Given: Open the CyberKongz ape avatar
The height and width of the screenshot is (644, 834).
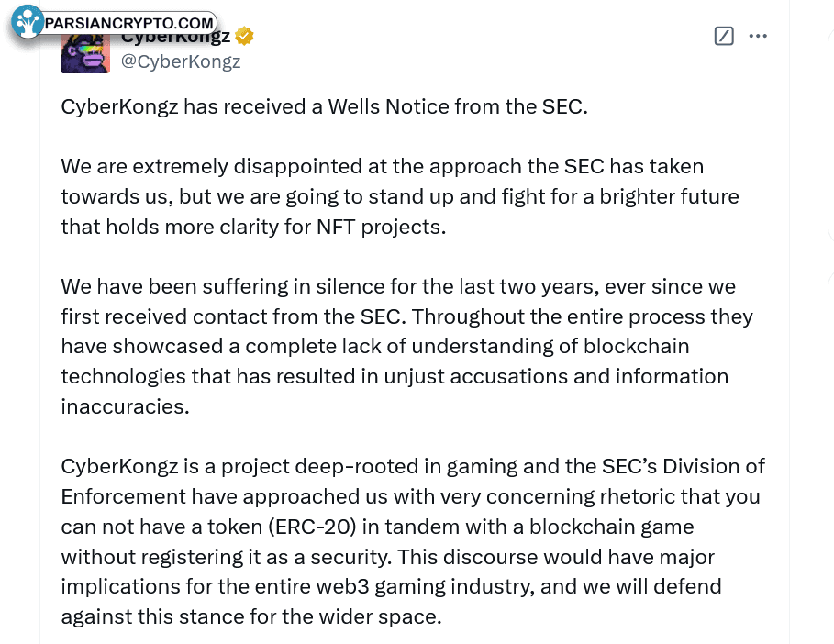Looking at the screenshot, I should [x=85, y=53].
